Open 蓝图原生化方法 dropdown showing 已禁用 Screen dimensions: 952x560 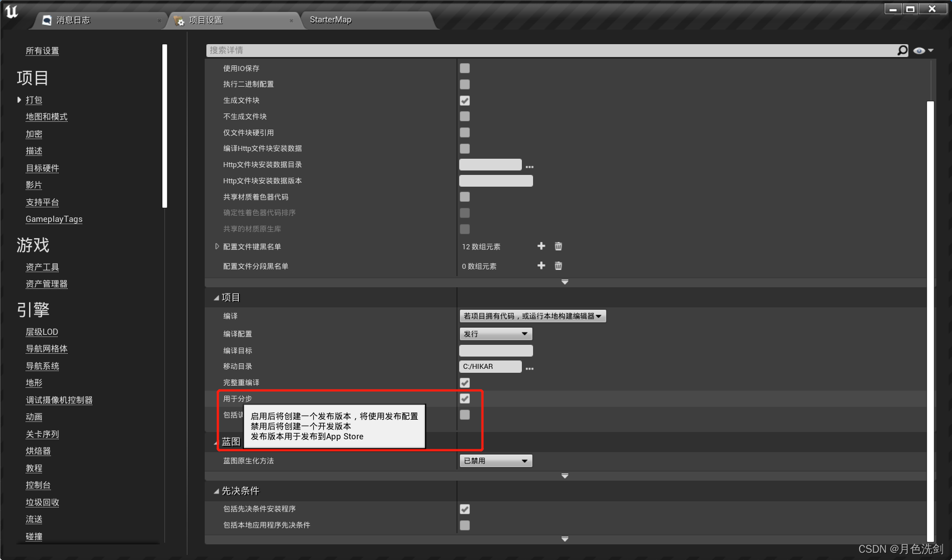(x=496, y=461)
